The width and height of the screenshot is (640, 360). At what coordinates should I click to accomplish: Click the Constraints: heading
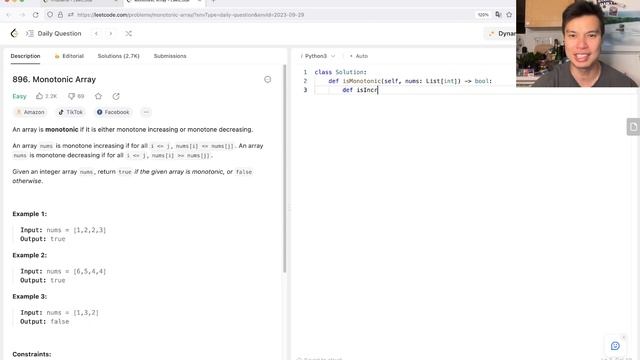32,354
